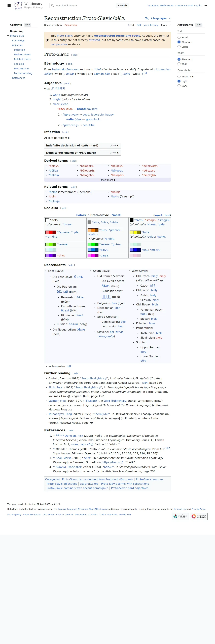Open the Edit tab

tap(139, 25)
